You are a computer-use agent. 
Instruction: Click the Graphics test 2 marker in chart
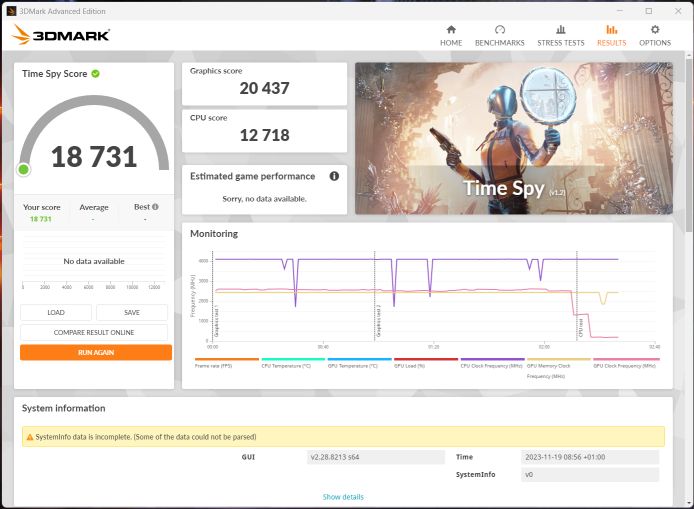tap(378, 321)
